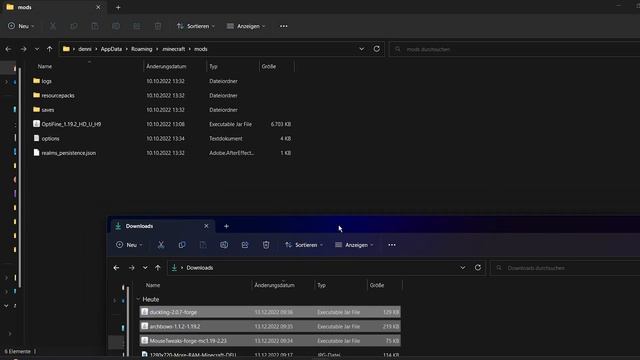Click the mods search field
The height and width of the screenshot is (360, 640).
pos(515,49)
